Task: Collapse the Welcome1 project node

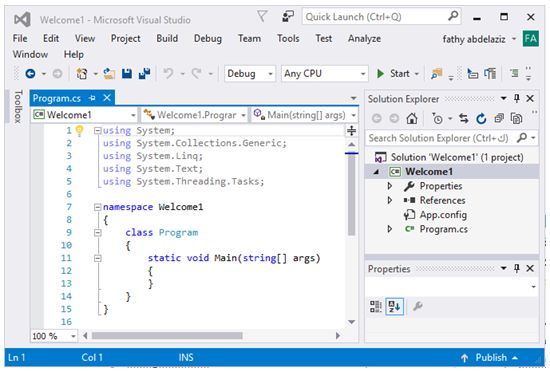Action: (376, 172)
